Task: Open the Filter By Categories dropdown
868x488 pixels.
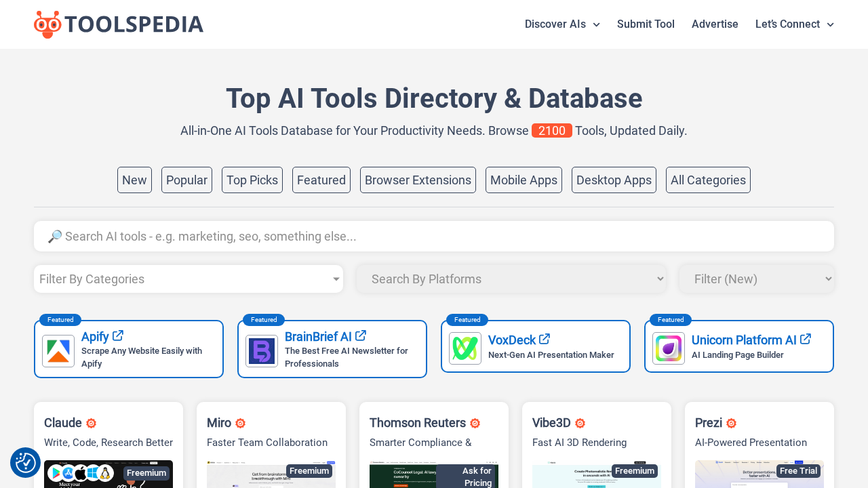Action: [x=189, y=279]
